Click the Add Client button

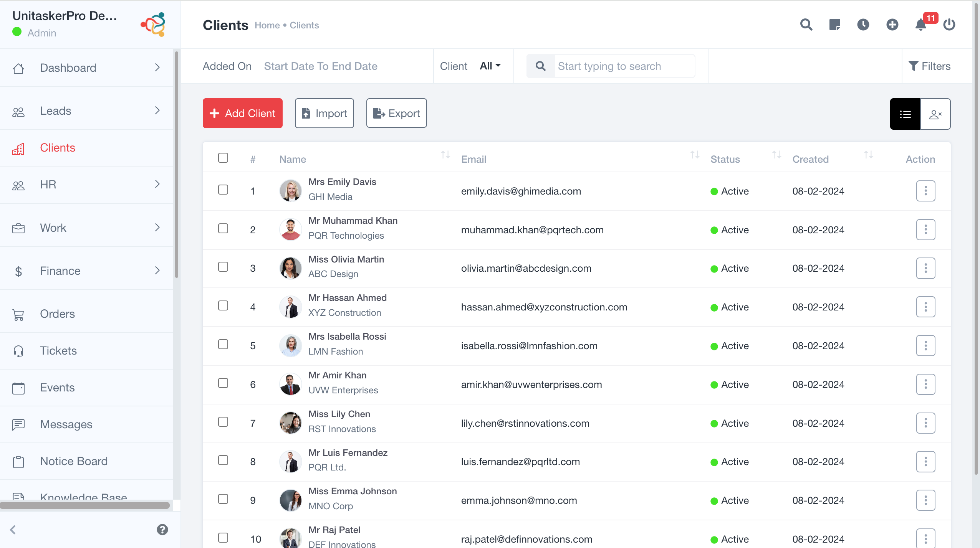[x=243, y=113]
